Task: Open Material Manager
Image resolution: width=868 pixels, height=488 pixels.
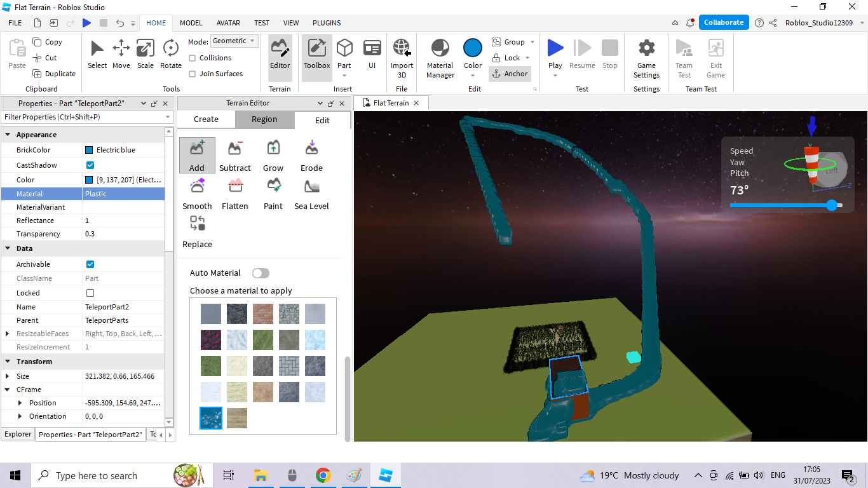Action: click(440, 57)
